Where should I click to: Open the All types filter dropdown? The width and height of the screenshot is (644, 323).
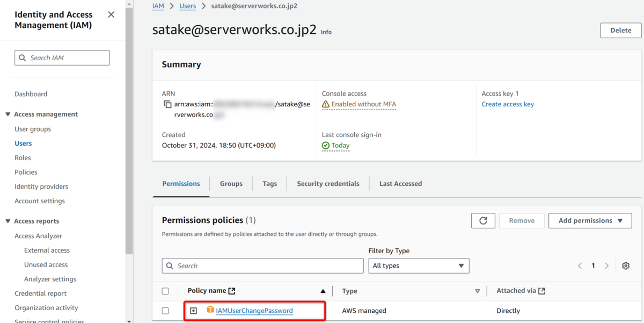pos(419,265)
